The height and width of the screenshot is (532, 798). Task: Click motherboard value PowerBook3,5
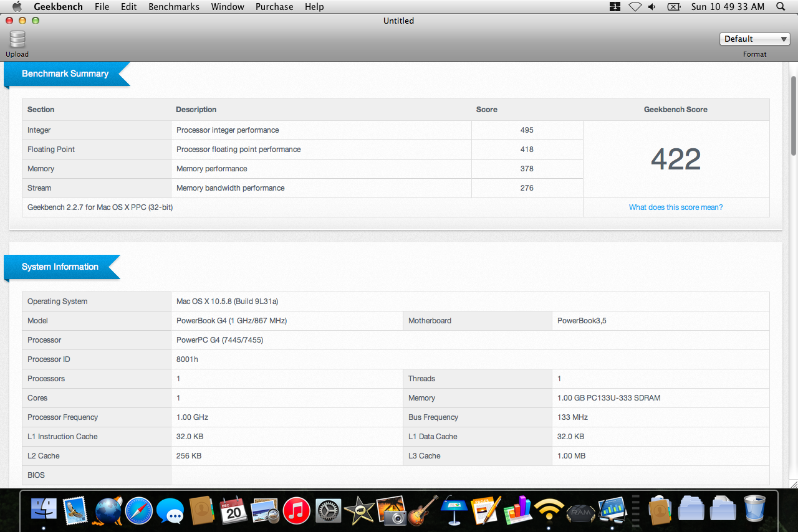(x=582, y=321)
